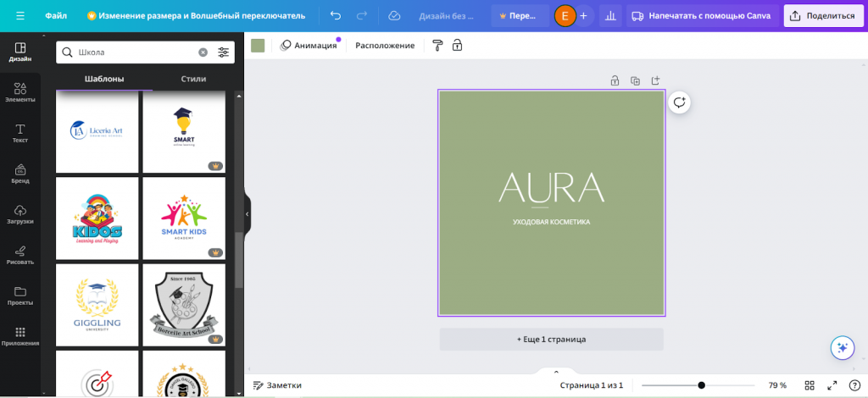Viewport: 868px width, 398px height.
Task: Add a new page icon above canvas
Action: click(x=655, y=80)
